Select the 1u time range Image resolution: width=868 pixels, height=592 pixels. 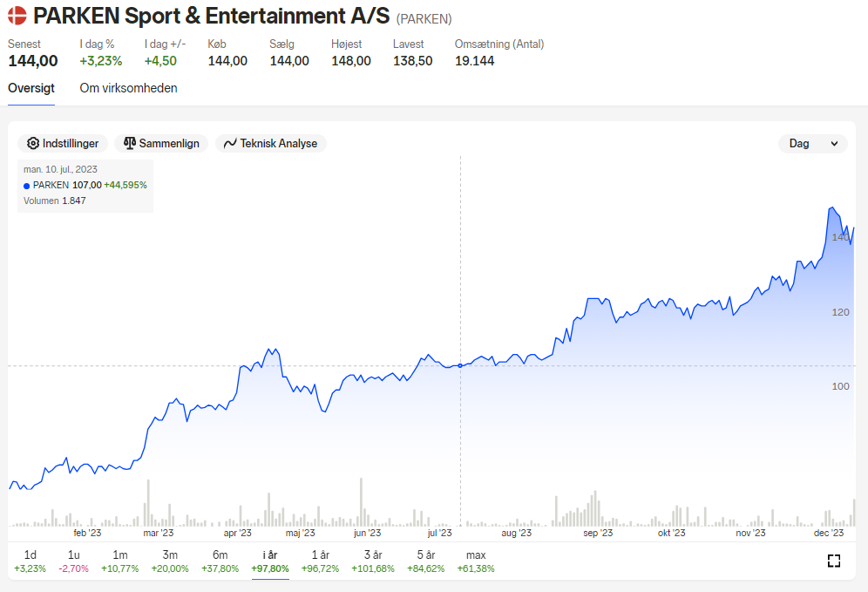(x=73, y=561)
